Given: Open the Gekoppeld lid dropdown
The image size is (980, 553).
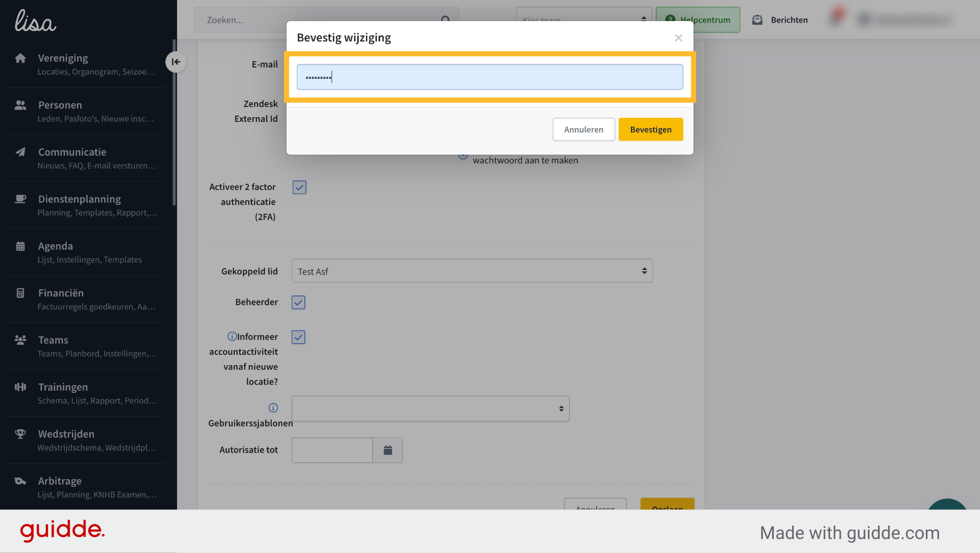Looking at the screenshot, I should (x=472, y=271).
